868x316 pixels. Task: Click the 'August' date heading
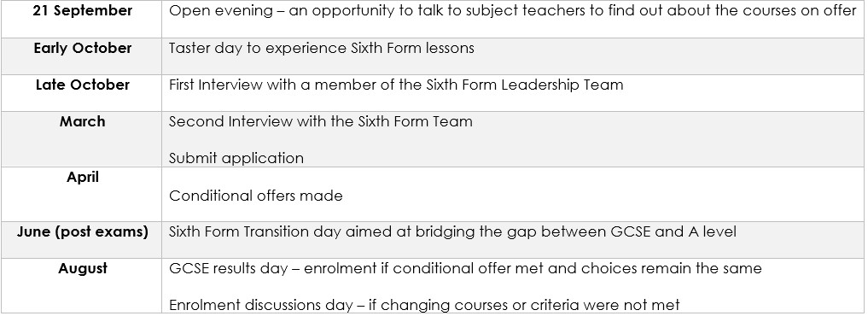pos(83,268)
